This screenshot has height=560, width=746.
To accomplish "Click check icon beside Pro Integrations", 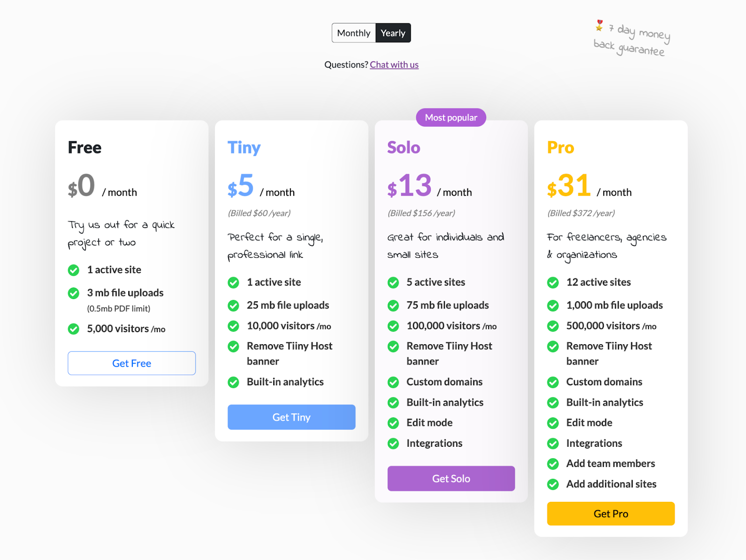I will coord(553,444).
